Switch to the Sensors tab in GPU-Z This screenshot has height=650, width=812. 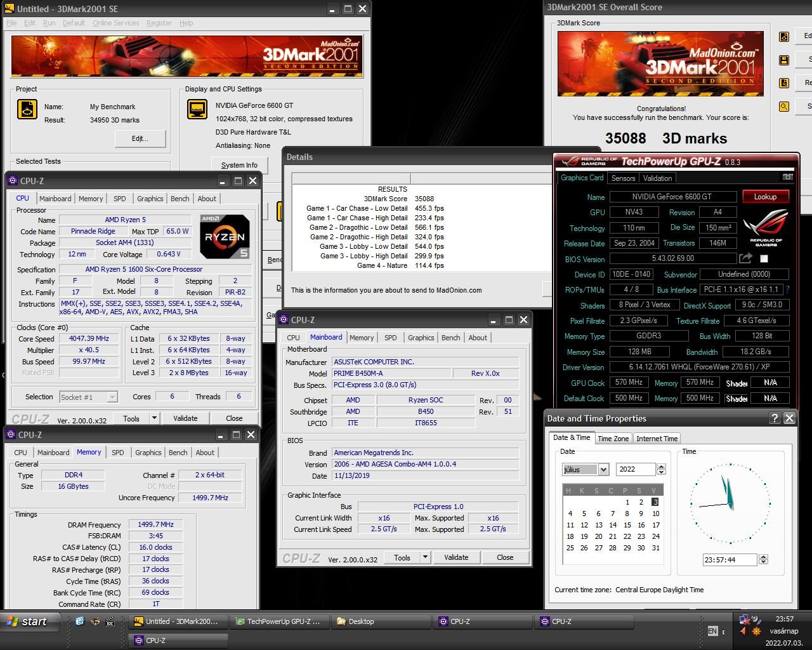coord(623,178)
